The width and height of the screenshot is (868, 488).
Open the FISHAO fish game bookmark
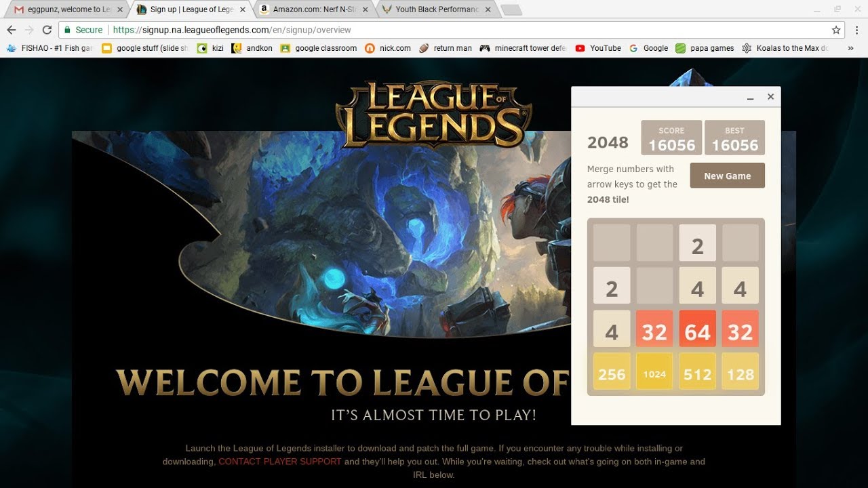50,48
